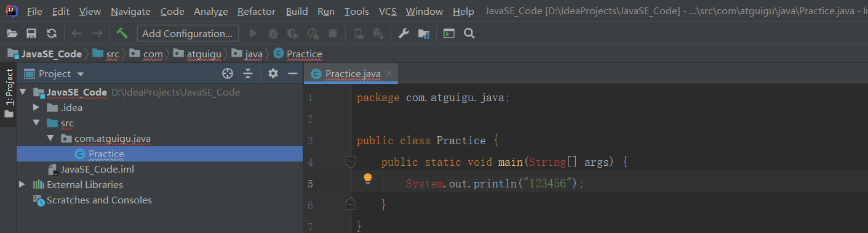Click the yellow lightbulb intention icon
Viewport: 868px width, 233px height.
click(x=368, y=179)
